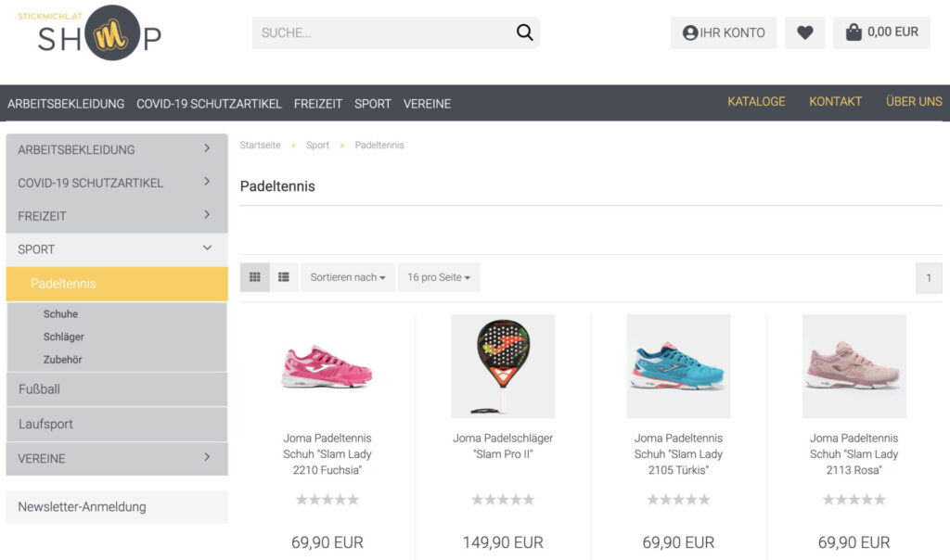Open the Über Uns link
Image resolution: width=950 pixels, height=560 pixels.
tap(914, 102)
